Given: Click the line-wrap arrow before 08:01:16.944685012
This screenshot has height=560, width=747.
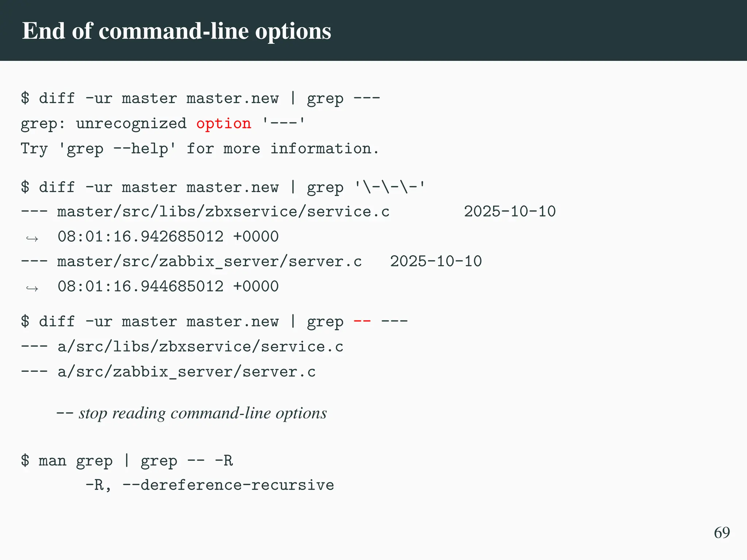Looking at the screenshot, I should (32, 289).
